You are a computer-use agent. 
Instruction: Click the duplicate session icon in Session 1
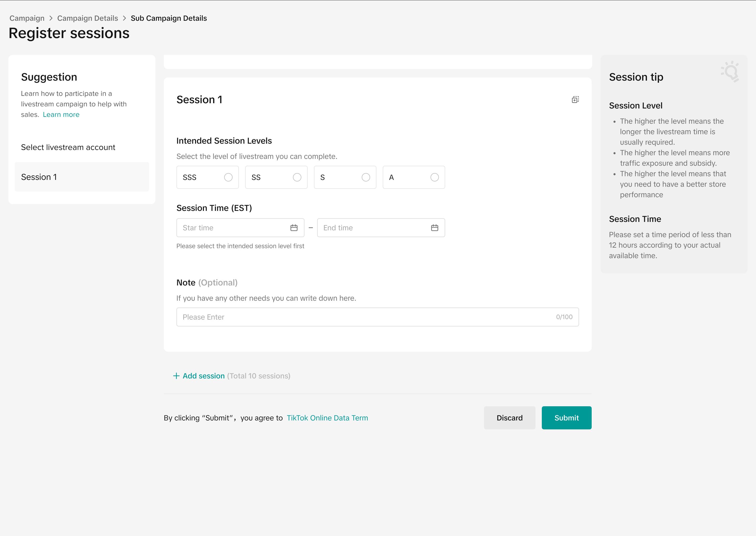(x=575, y=100)
